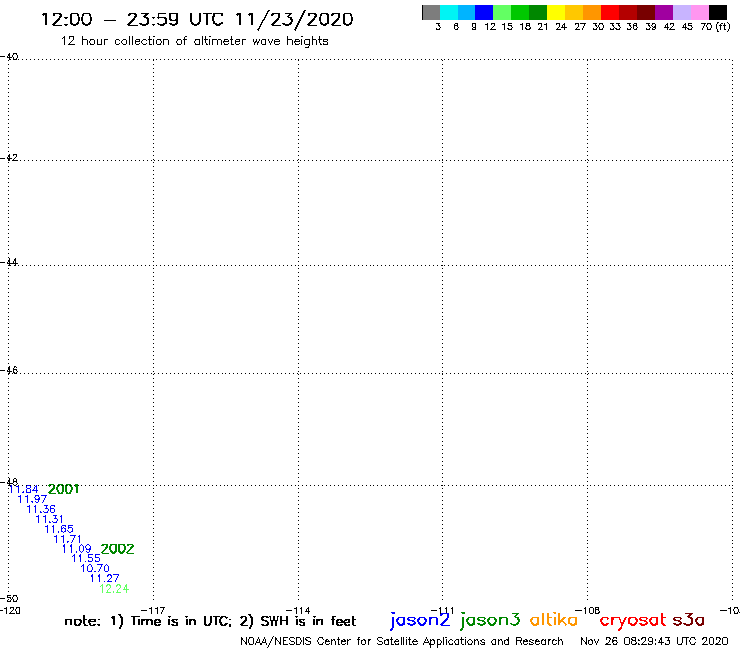Click the '70 (ft)' scale label
740x650 pixels.
pos(715,27)
